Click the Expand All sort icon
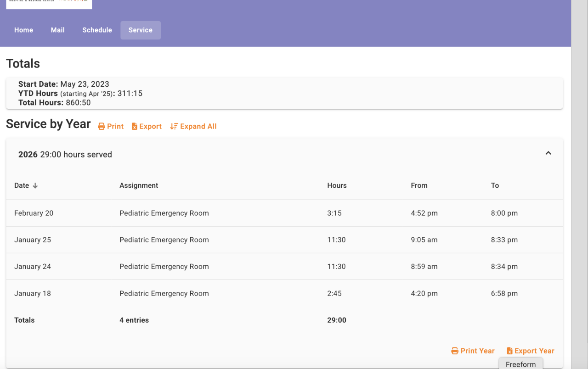 (x=174, y=127)
